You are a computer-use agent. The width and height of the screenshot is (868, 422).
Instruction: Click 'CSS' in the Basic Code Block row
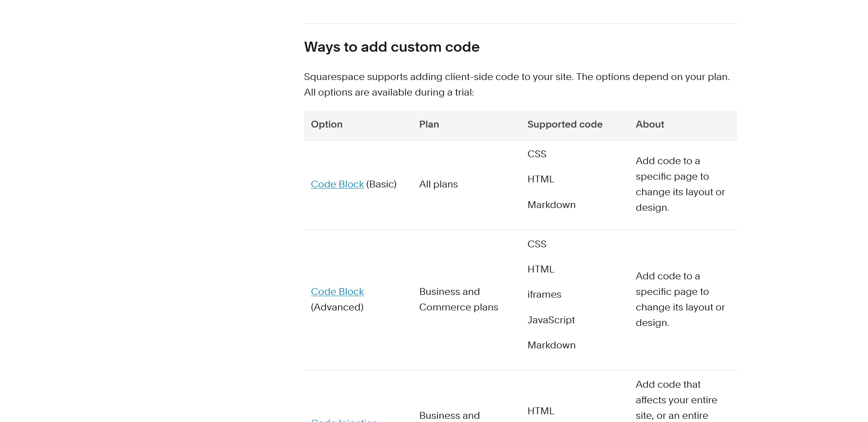(x=536, y=154)
